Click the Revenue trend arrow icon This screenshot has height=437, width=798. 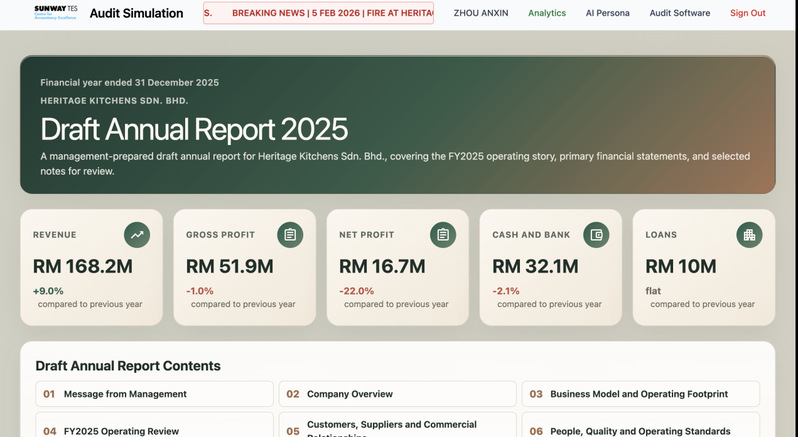click(137, 235)
